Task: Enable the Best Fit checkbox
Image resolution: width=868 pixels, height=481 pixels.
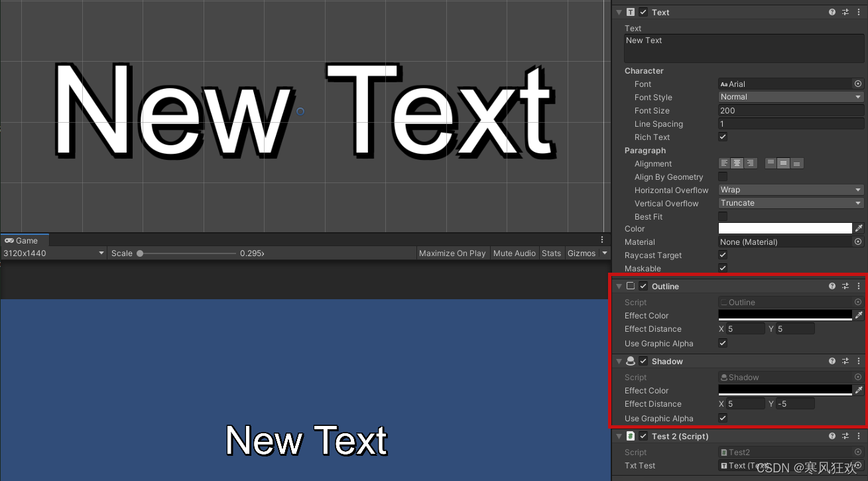Action: 723,216
